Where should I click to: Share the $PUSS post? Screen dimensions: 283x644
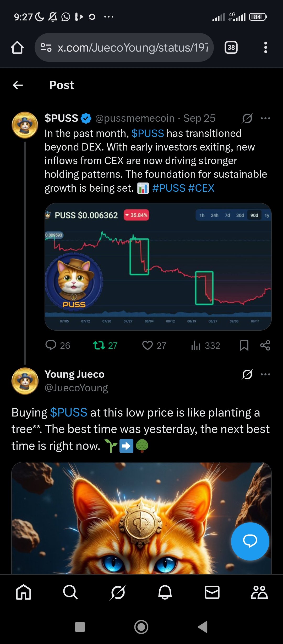click(265, 345)
